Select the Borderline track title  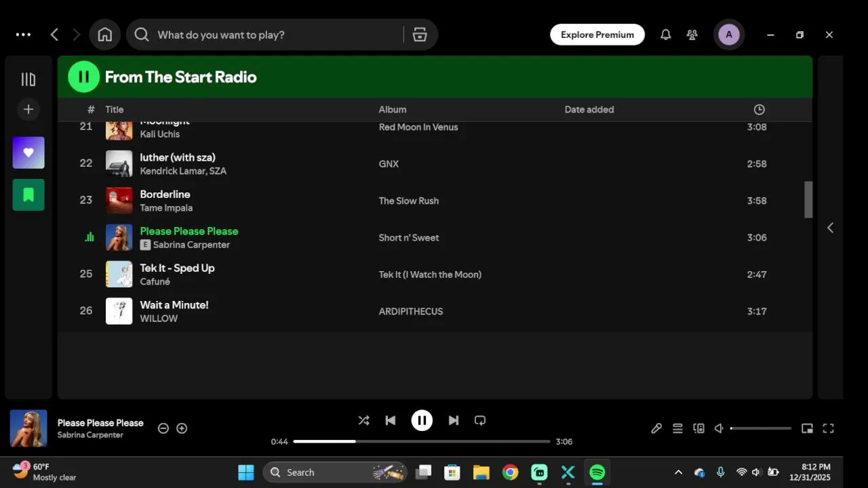(x=165, y=194)
